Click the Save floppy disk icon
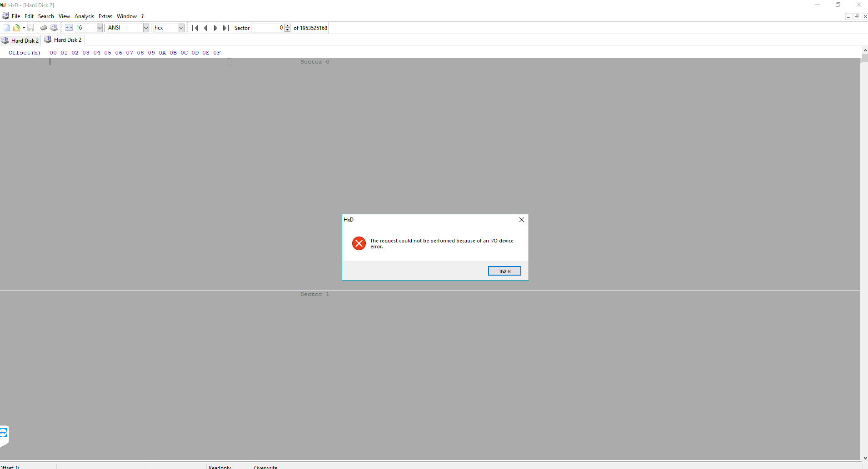This screenshot has height=469, width=868. pos(30,28)
